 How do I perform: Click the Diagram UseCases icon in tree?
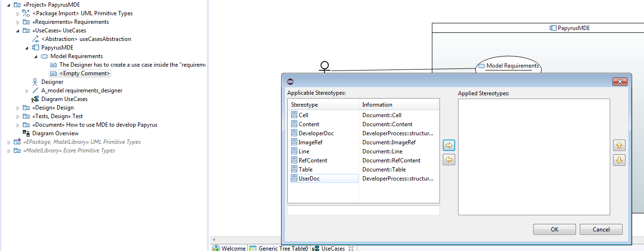[x=35, y=99]
